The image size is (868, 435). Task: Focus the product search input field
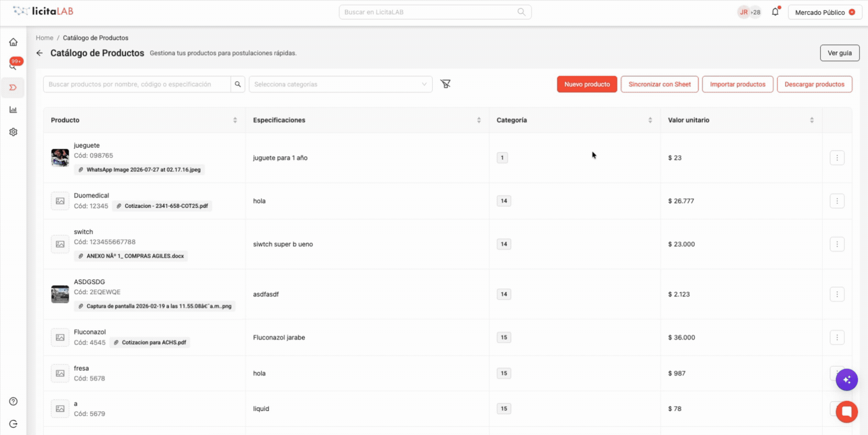click(x=137, y=84)
